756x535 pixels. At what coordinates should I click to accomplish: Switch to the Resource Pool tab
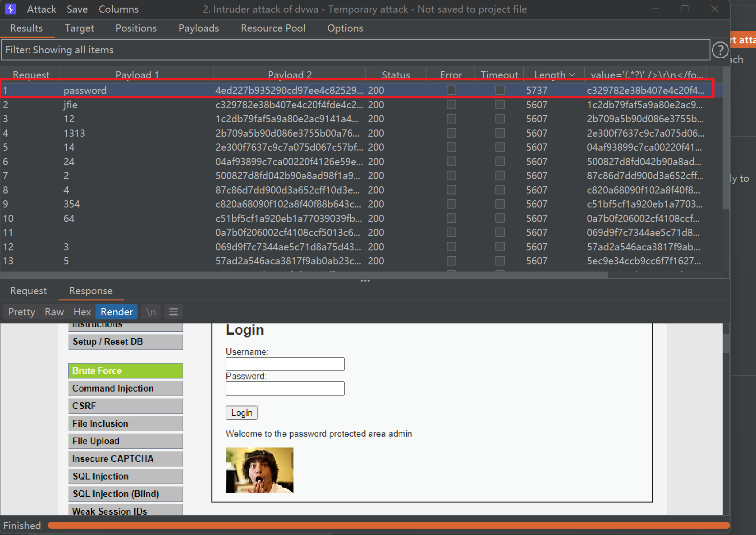(273, 28)
